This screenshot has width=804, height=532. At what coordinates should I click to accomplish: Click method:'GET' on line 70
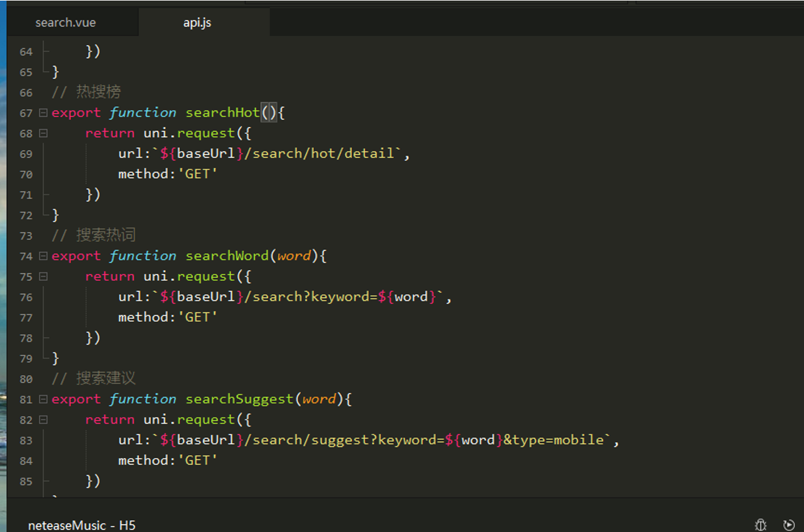coord(169,174)
